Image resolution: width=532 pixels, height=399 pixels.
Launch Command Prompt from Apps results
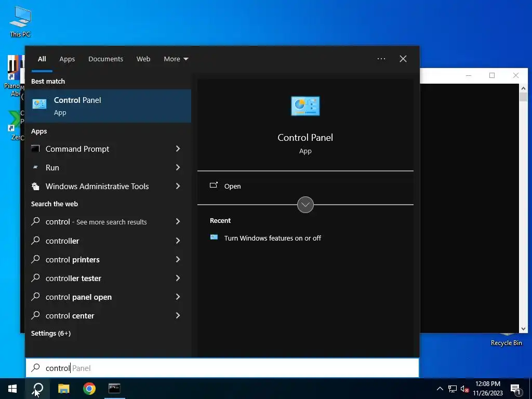[x=99, y=149]
